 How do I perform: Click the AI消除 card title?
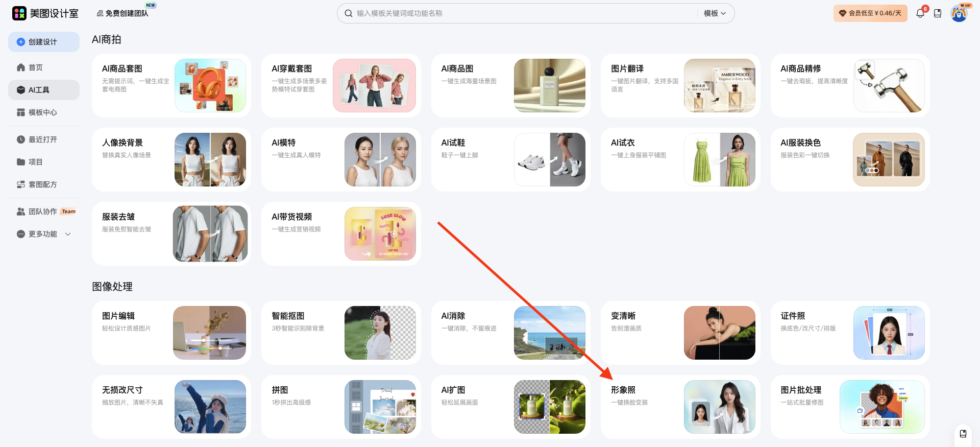(453, 316)
